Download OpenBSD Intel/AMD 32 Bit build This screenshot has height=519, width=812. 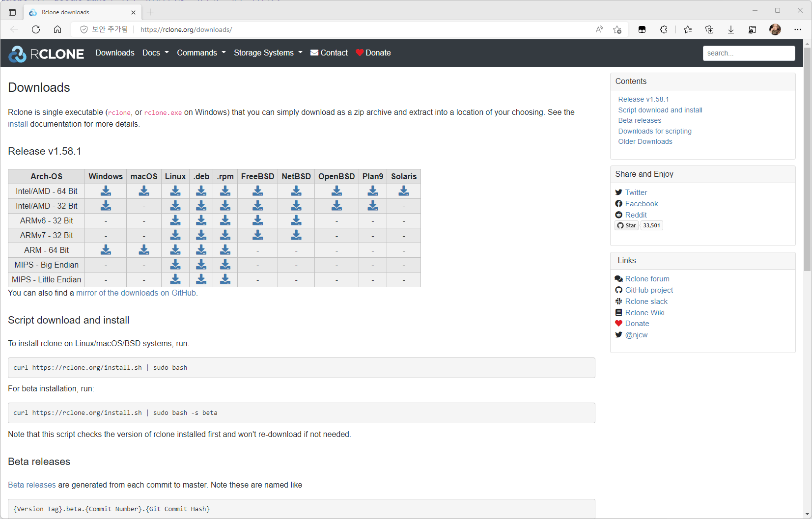point(336,206)
